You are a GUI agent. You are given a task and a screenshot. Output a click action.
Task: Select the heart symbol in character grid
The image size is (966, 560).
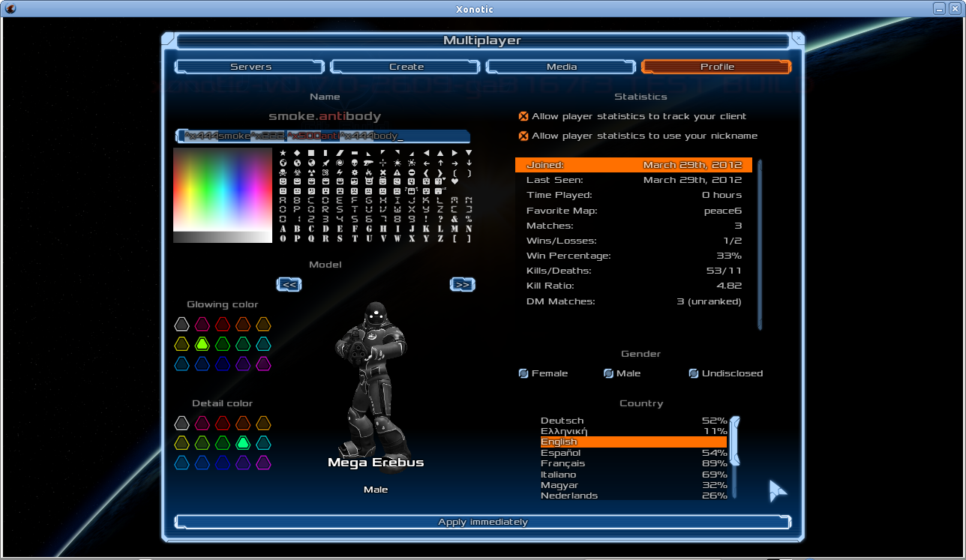point(454,181)
